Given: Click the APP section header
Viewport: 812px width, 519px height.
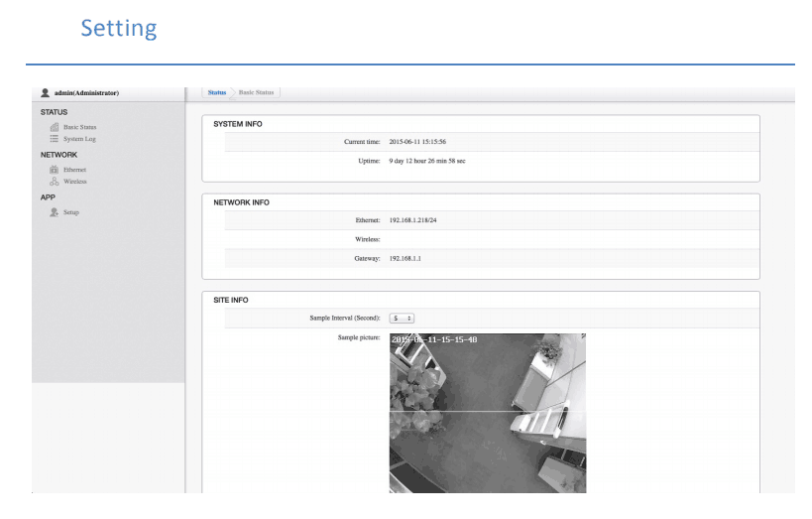Looking at the screenshot, I should point(48,197).
